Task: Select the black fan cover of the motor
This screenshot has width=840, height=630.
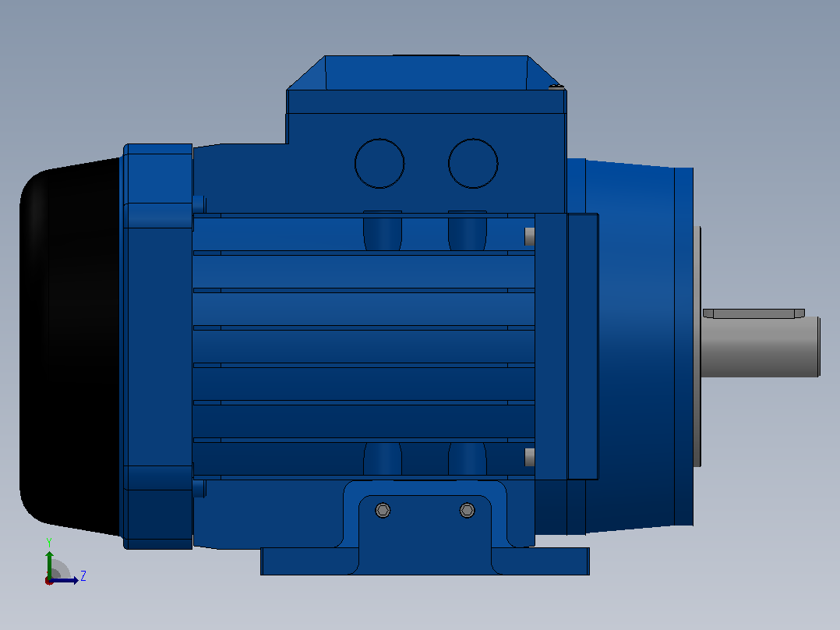Action: pos(69,347)
